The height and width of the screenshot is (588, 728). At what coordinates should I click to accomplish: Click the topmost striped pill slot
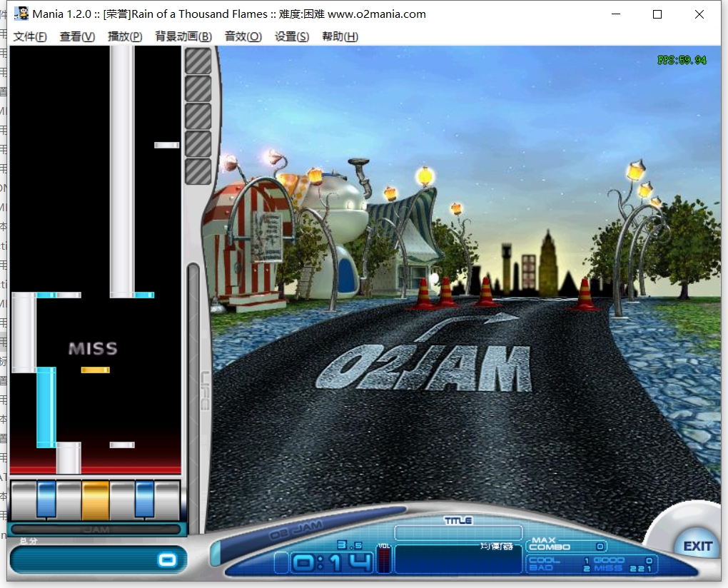(198, 61)
